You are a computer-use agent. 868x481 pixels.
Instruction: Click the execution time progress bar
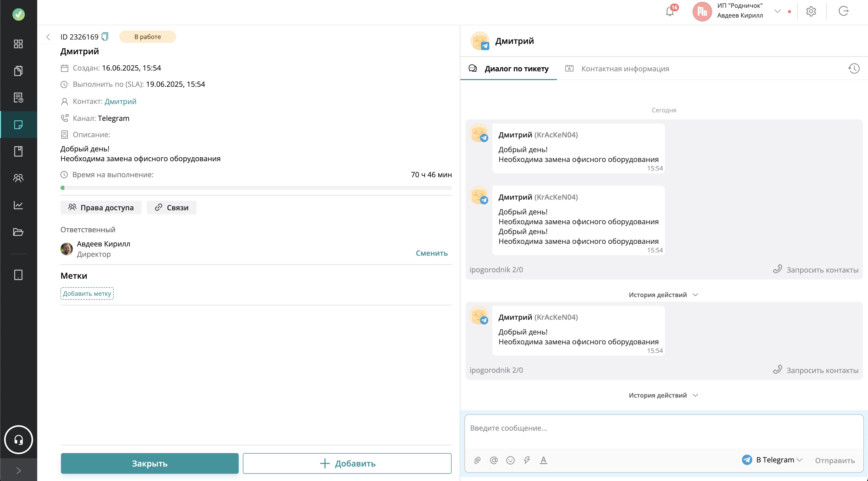tap(256, 188)
